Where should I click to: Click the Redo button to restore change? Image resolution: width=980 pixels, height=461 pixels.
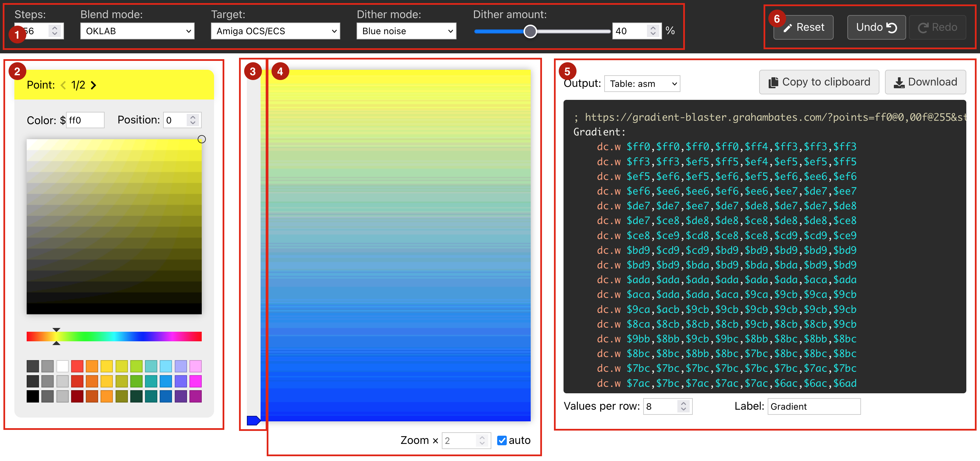point(938,27)
